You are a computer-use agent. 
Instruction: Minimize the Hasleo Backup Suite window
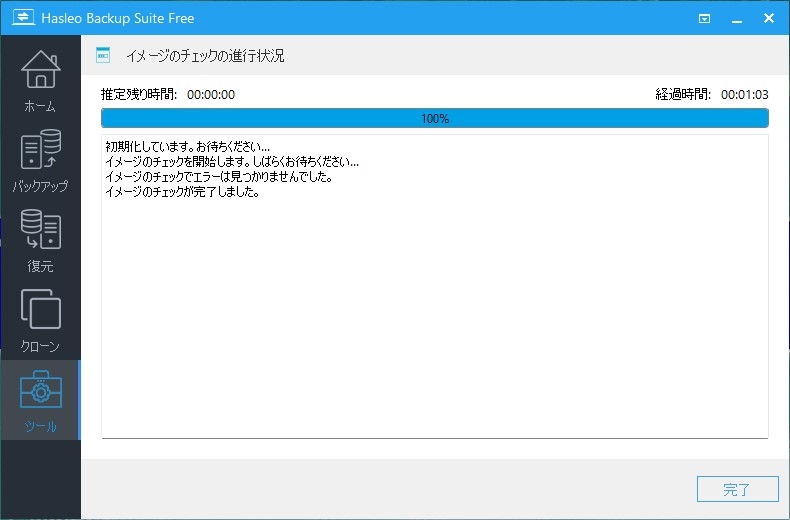pyautogui.click(x=737, y=19)
